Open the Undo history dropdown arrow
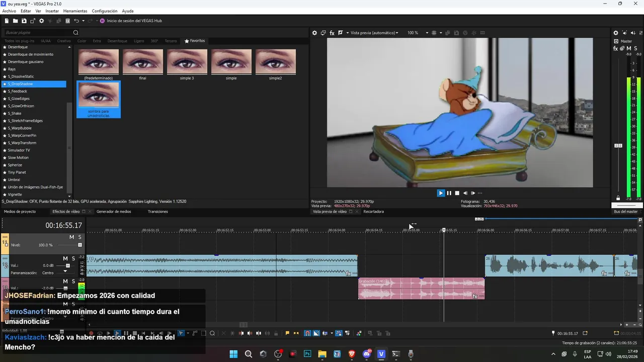Screen dimensions: 644x362 coord(83,21)
